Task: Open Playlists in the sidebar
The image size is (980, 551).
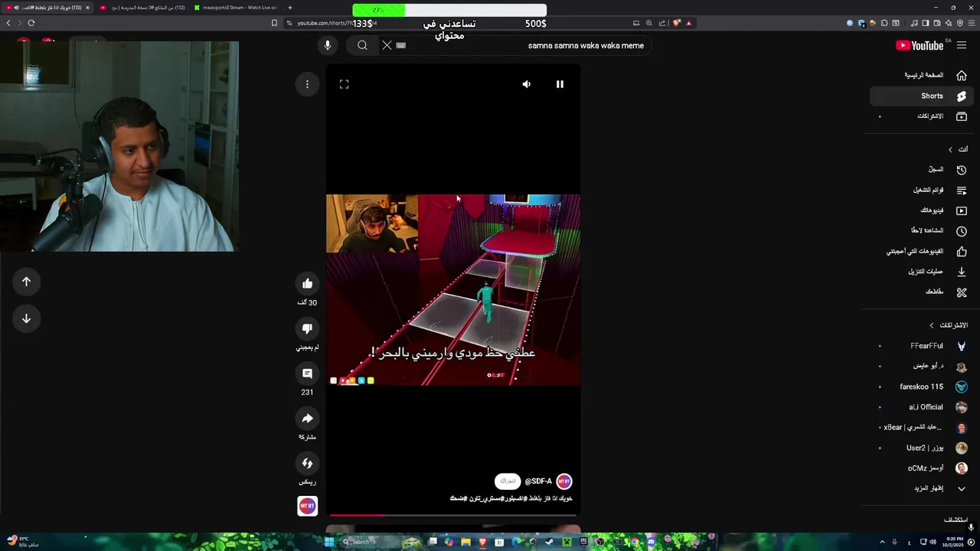Action: click(922, 190)
